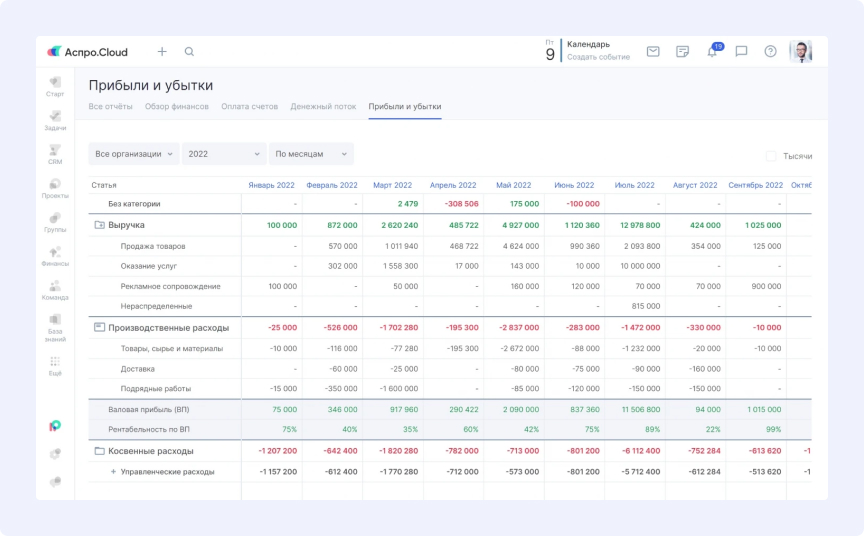Go to CRM in the sidebar

click(55, 154)
